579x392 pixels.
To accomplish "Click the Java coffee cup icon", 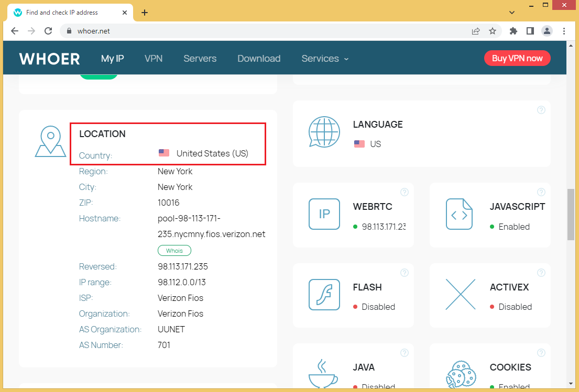I will click(x=323, y=374).
